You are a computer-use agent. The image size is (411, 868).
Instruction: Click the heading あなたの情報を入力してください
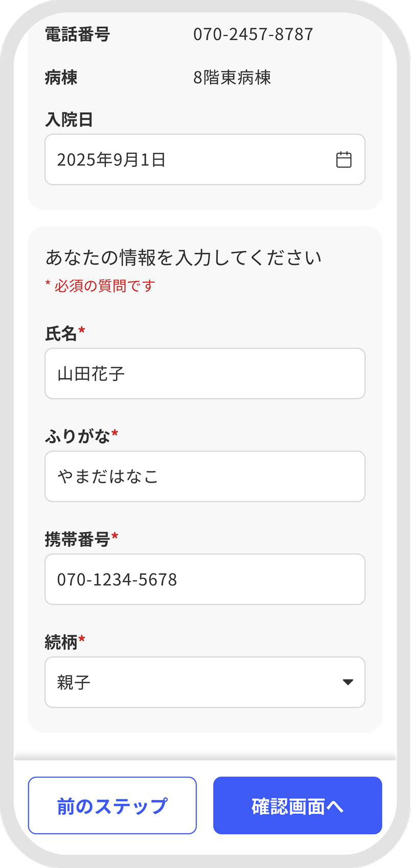click(184, 257)
